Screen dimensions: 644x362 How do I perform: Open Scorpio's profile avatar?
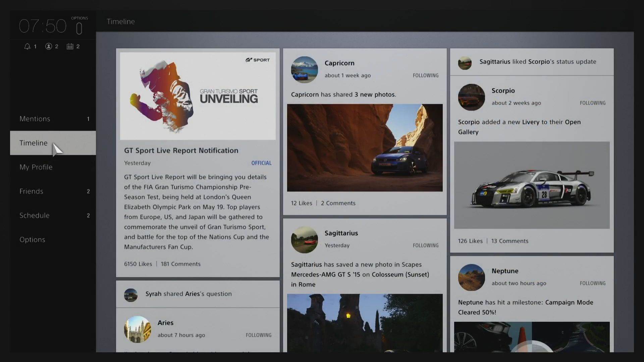(x=471, y=97)
